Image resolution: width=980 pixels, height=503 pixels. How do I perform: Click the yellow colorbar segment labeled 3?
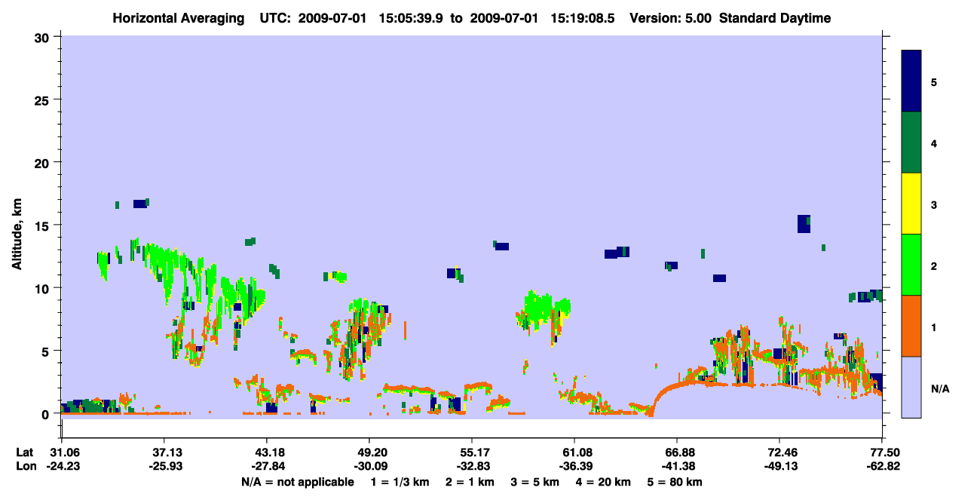911,204
